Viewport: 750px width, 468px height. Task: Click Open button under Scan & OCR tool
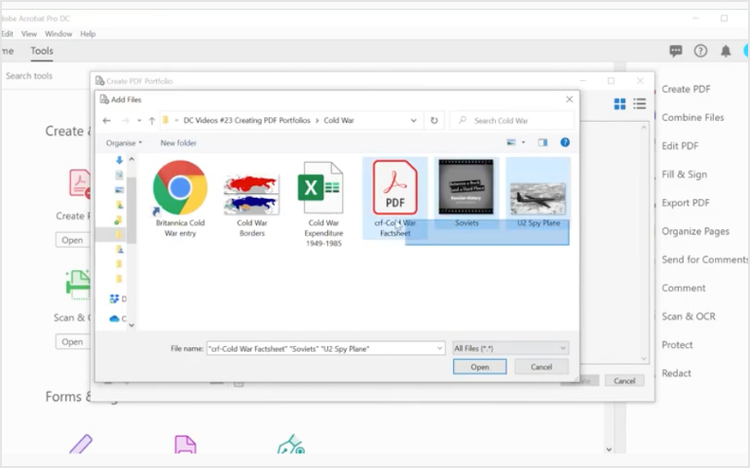(x=72, y=342)
